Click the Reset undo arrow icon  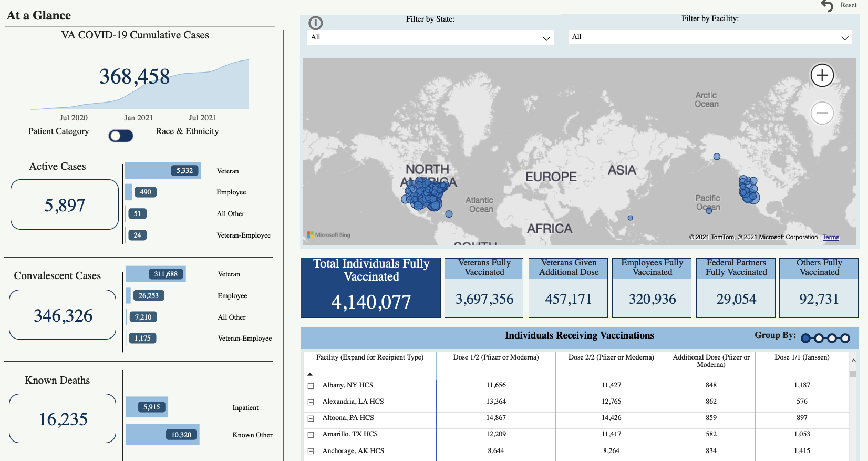pos(827,6)
